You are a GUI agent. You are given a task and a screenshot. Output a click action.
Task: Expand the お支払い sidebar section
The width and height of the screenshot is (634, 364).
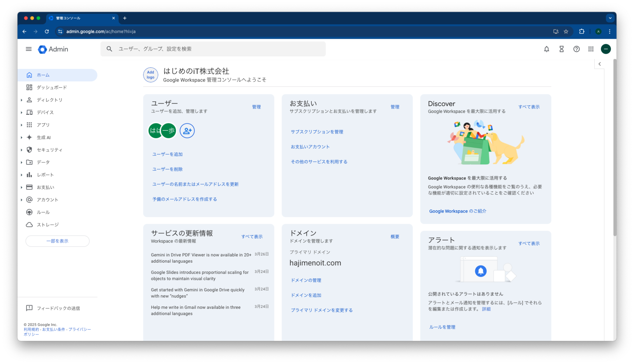click(22, 187)
